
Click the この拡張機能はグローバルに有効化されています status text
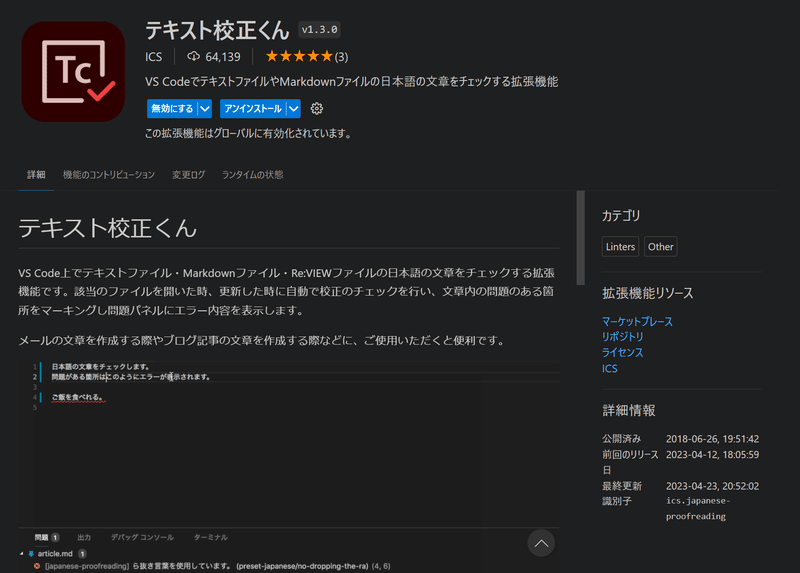pos(248,134)
